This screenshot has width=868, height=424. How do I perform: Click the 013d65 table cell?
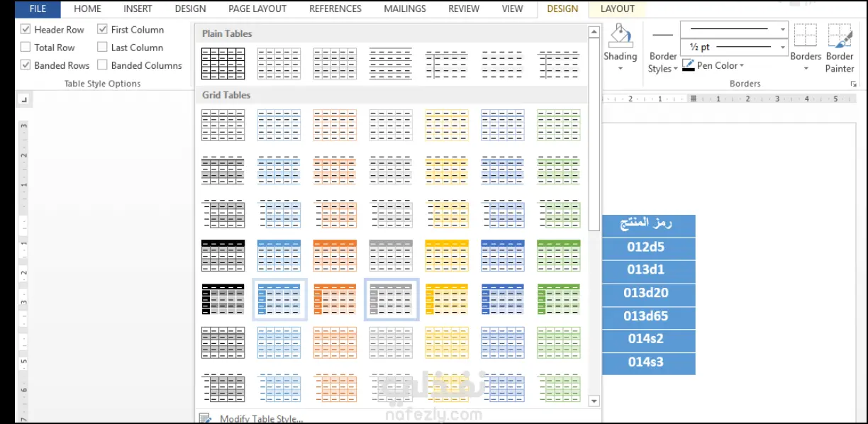click(649, 316)
